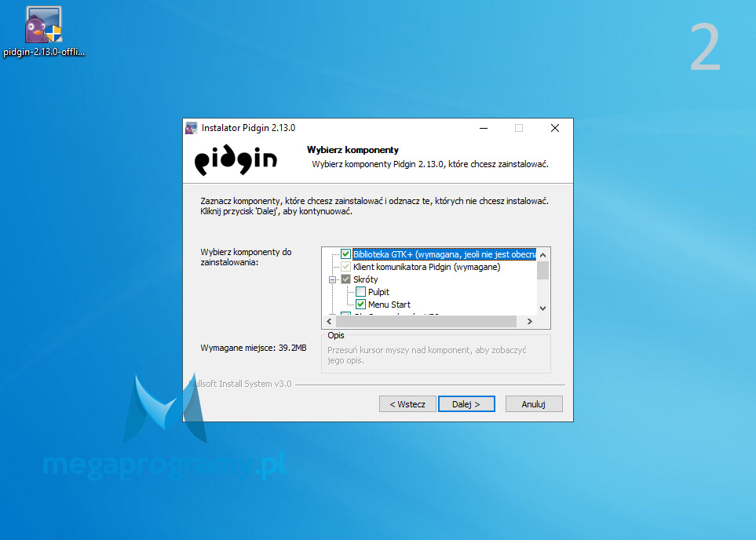Select the Biblioteka GTK+ component row

click(x=444, y=254)
